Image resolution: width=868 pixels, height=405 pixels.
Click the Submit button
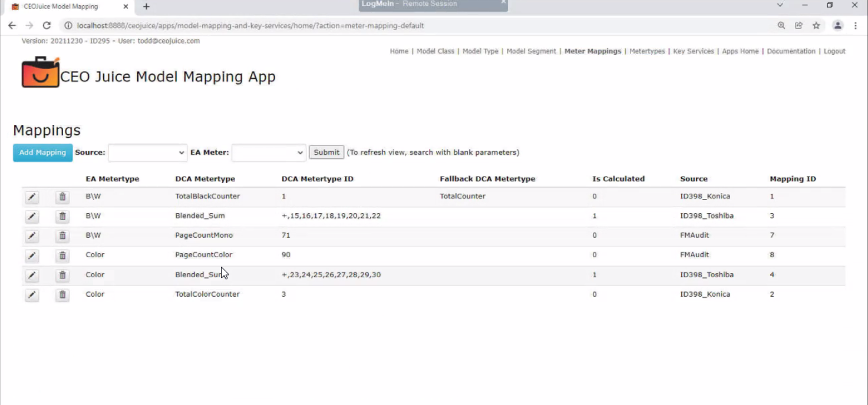326,152
